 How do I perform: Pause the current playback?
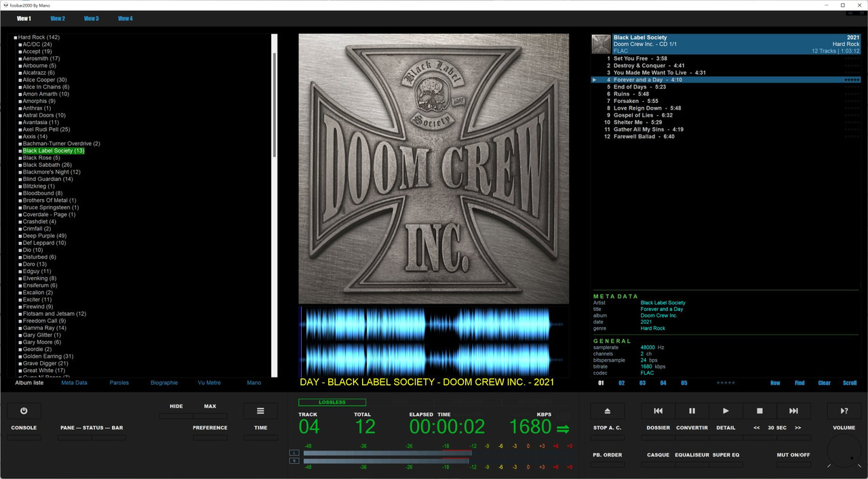click(692, 411)
